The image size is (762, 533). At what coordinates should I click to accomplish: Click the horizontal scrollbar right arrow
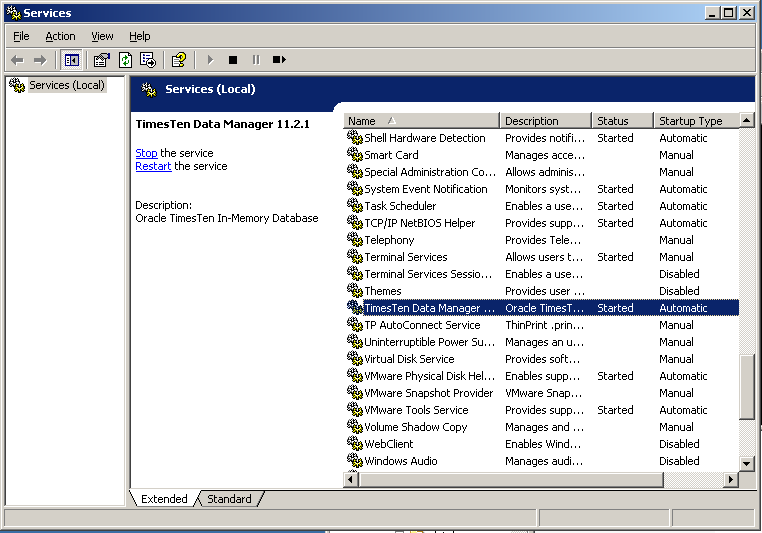(730, 480)
